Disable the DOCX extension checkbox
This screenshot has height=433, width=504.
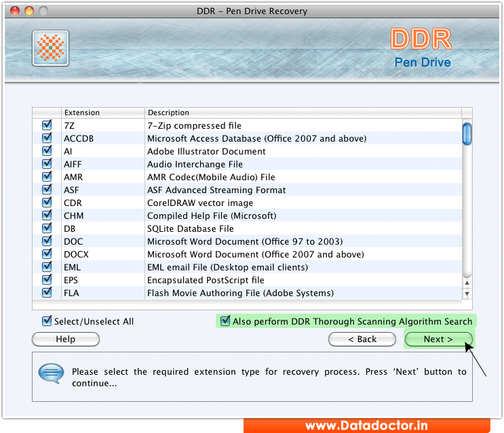point(47,253)
